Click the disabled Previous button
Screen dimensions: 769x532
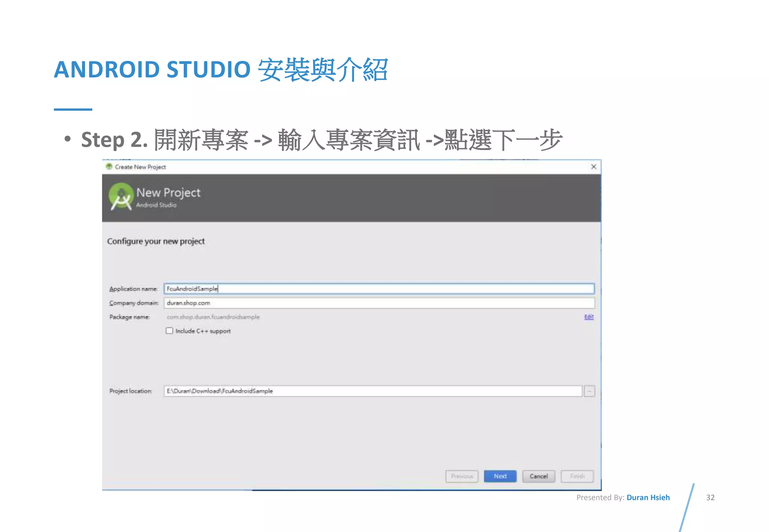[x=462, y=476]
